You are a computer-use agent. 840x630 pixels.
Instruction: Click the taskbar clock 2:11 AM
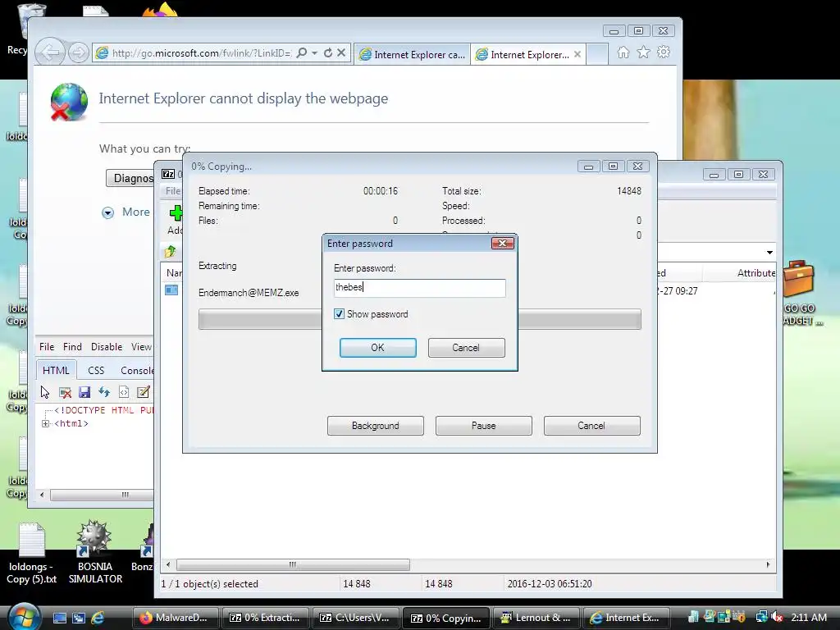809,618
